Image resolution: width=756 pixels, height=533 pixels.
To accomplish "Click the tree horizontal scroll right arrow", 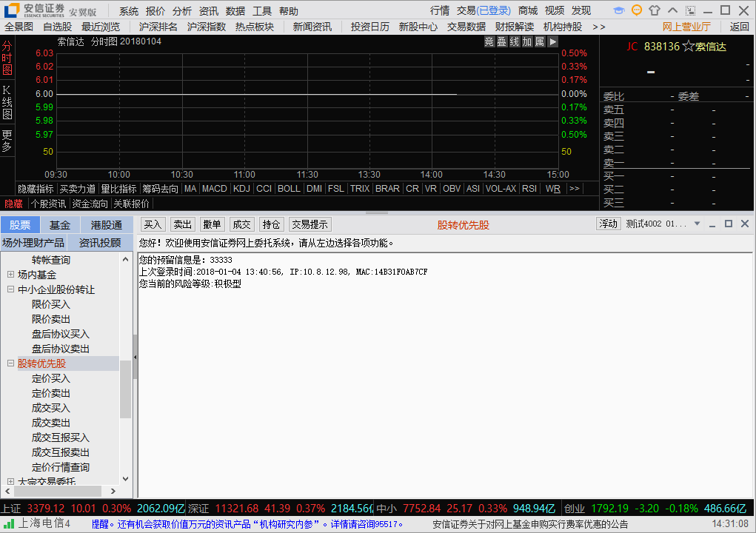I will coord(113,491).
